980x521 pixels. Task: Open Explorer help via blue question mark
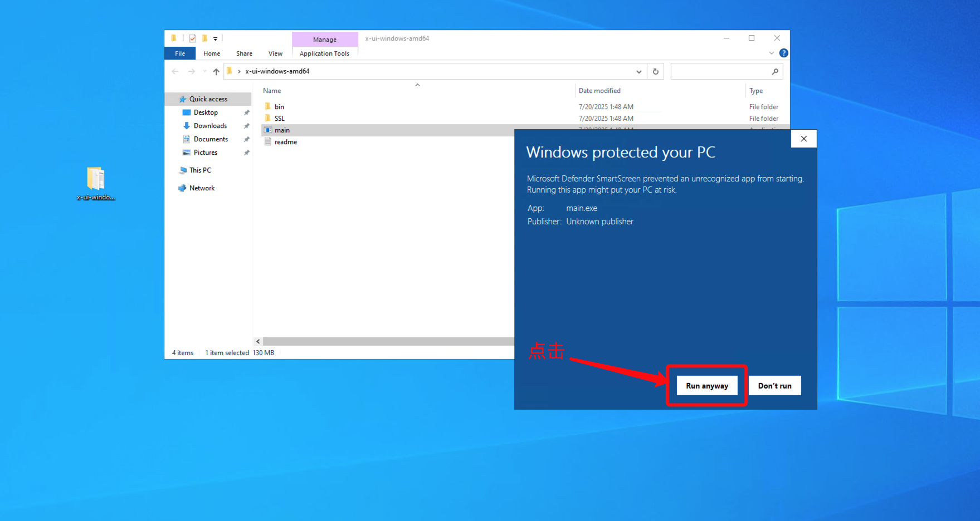pos(783,53)
